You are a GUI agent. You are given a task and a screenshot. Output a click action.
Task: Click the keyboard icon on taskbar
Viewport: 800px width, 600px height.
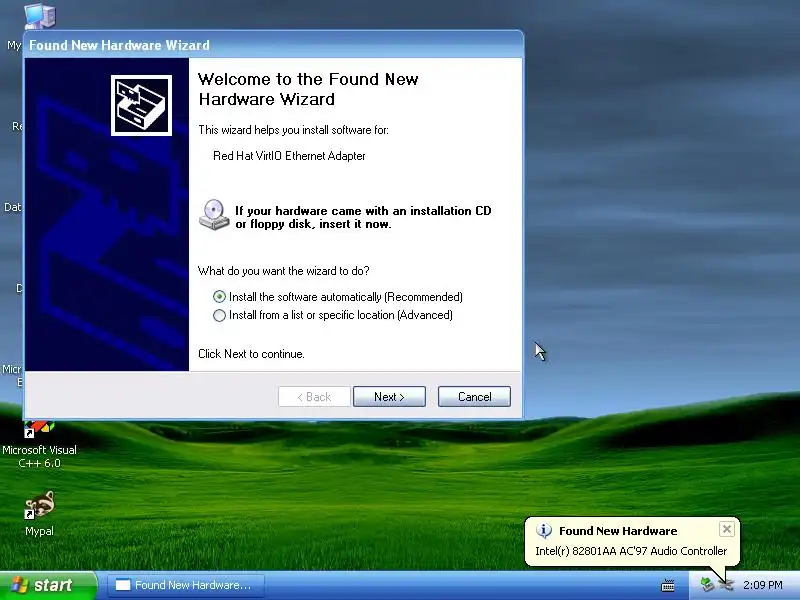click(667, 585)
